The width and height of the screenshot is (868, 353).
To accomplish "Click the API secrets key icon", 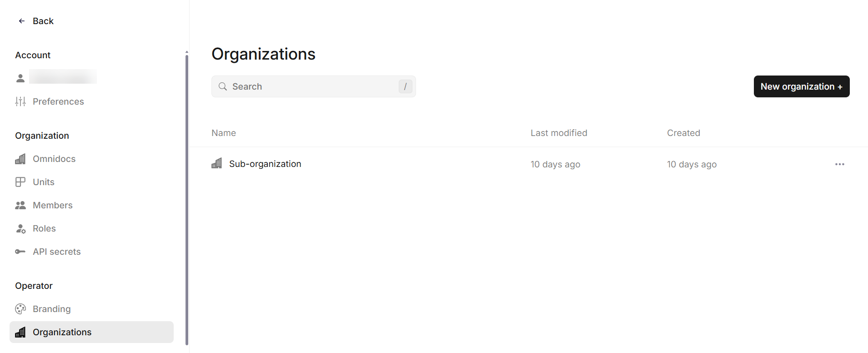I will pyautogui.click(x=20, y=252).
